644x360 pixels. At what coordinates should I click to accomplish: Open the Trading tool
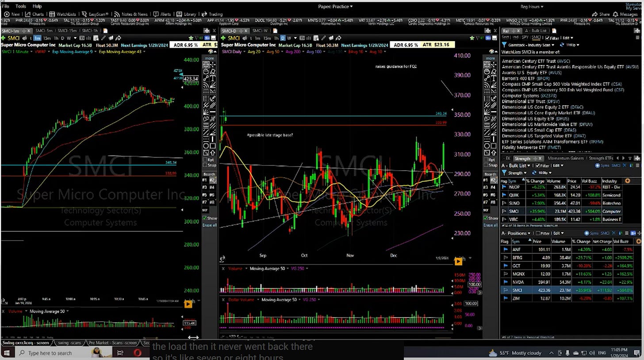tap(212, 14)
